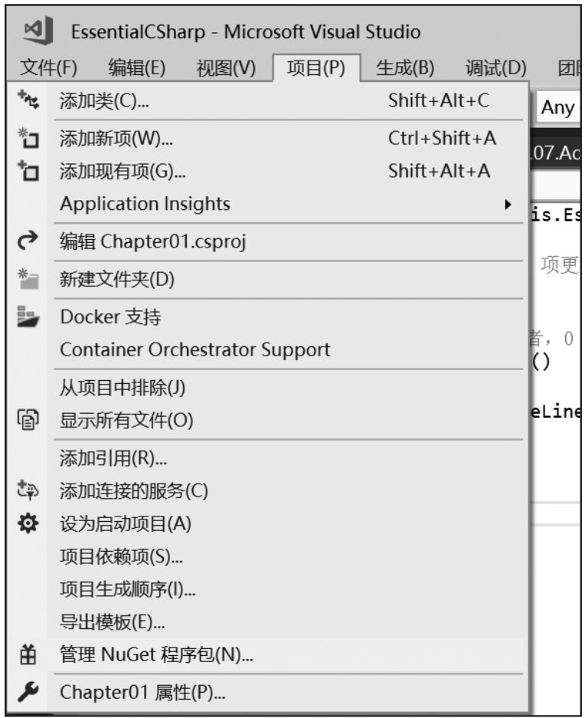
Task: Click the Edit Chapter01.csproj arrow icon
Action: [24, 243]
